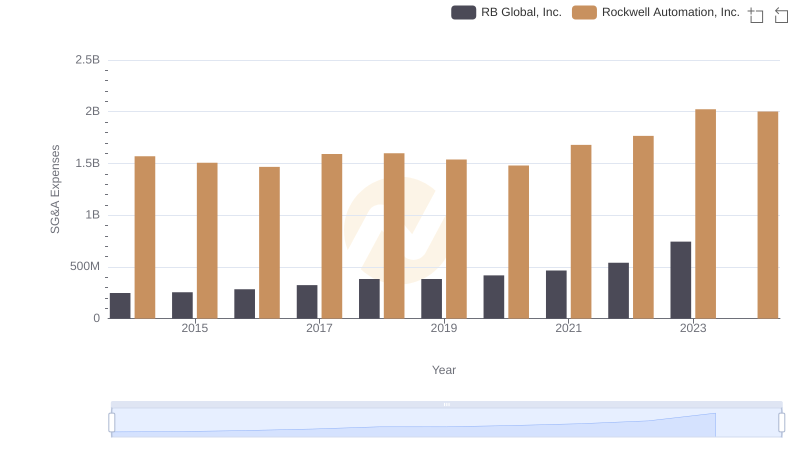Viewport: 800px width, 461px height.
Task: Click the 2B y-axis label
Action: coord(92,111)
